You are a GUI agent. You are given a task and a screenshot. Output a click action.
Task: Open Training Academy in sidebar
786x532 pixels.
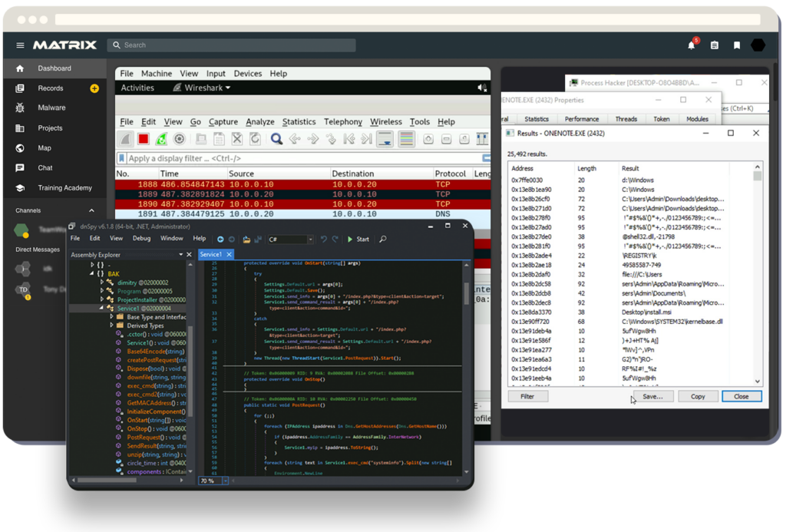[64, 188]
